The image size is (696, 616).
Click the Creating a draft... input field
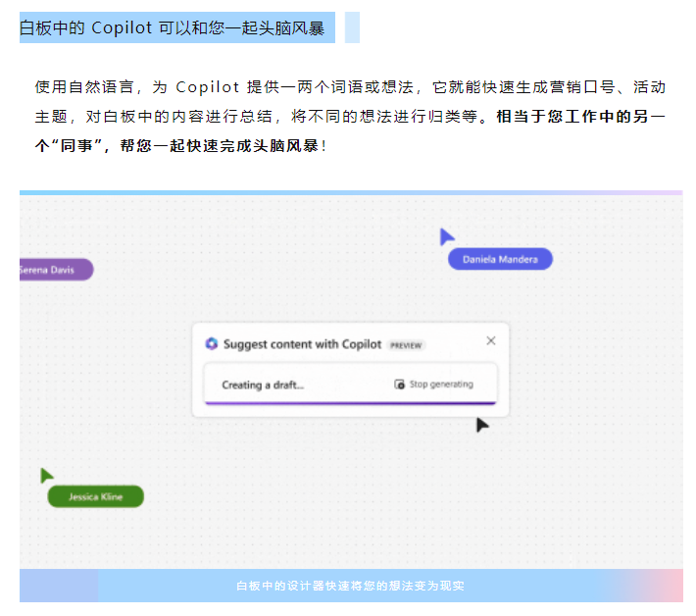pos(350,385)
